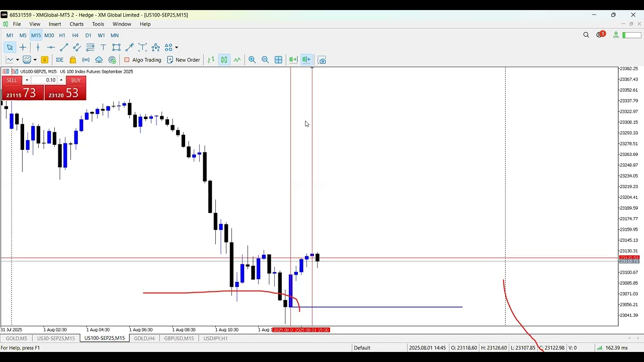
Task: Click the yellow dollar trading icon
Action: (45, 60)
